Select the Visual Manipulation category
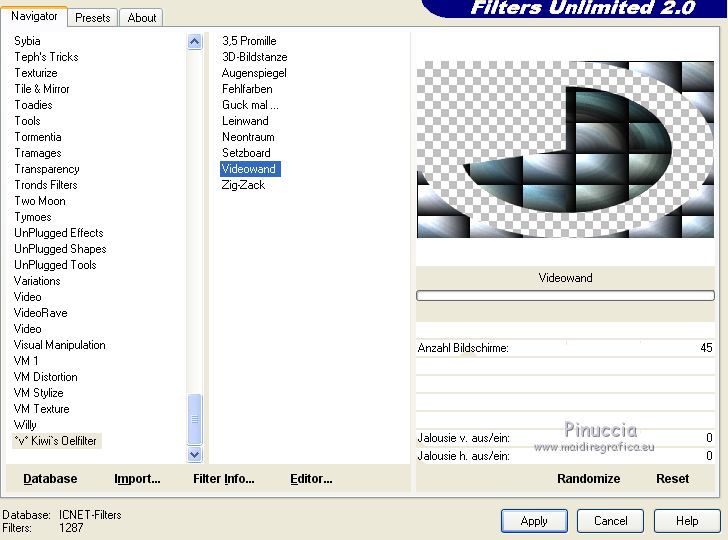The width and height of the screenshot is (728, 540). click(x=59, y=345)
